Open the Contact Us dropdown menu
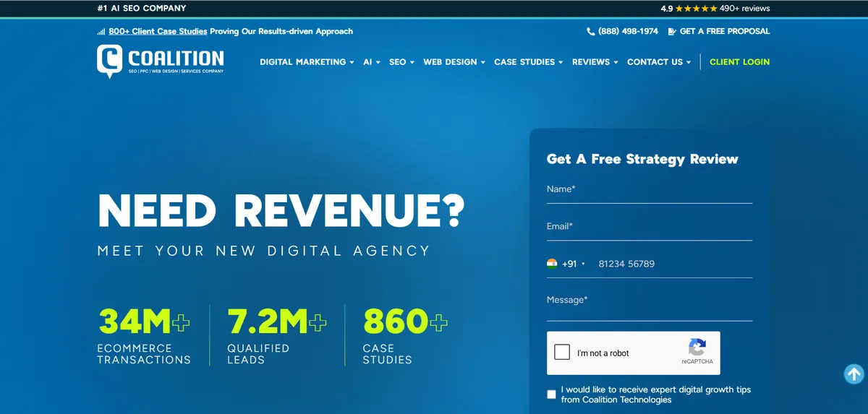This screenshot has height=414, width=868. pyautogui.click(x=659, y=62)
